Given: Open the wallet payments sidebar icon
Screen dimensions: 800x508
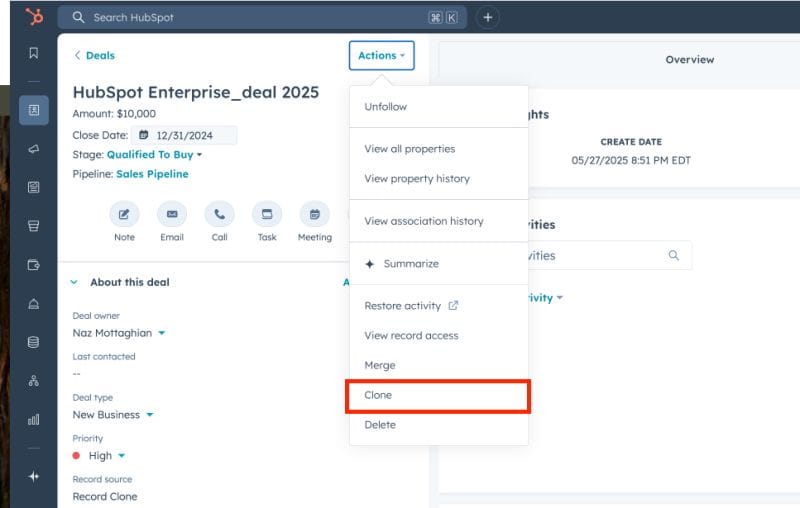Looking at the screenshot, I should tap(34, 265).
